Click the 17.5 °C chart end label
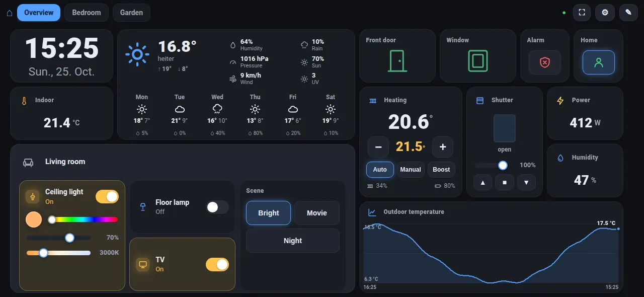Screen dimensions: 644x297 [606, 223]
